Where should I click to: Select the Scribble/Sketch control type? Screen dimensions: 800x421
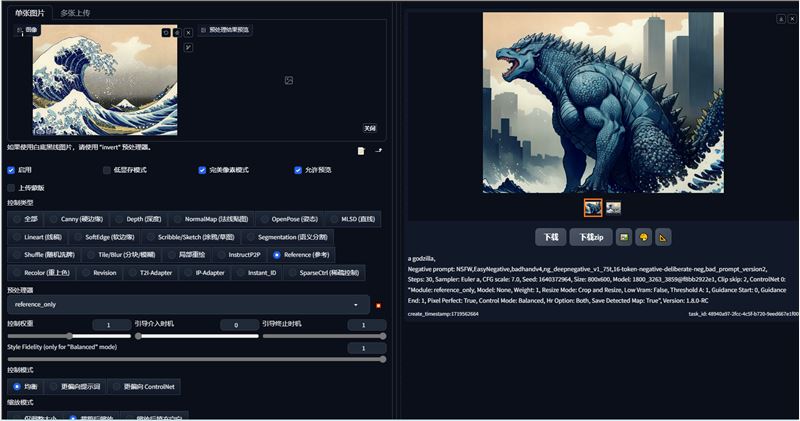pyautogui.click(x=190, y=237)
